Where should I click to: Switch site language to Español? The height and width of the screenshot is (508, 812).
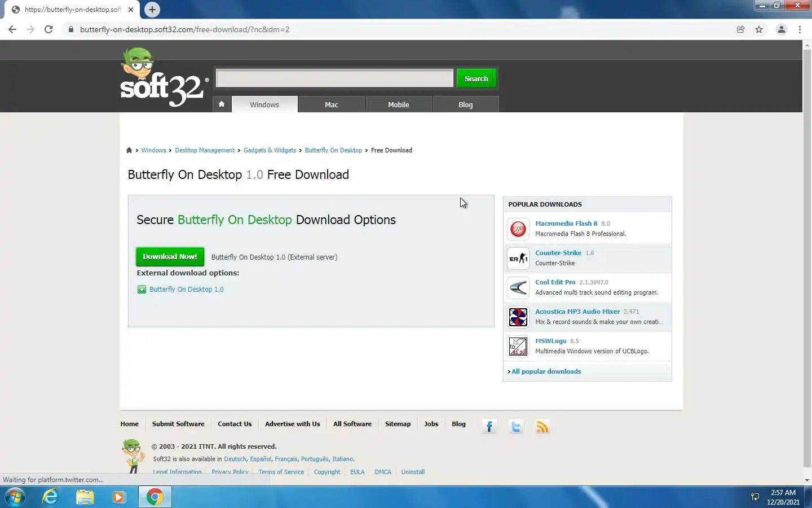pyautogui.click(x=261, y=459)
